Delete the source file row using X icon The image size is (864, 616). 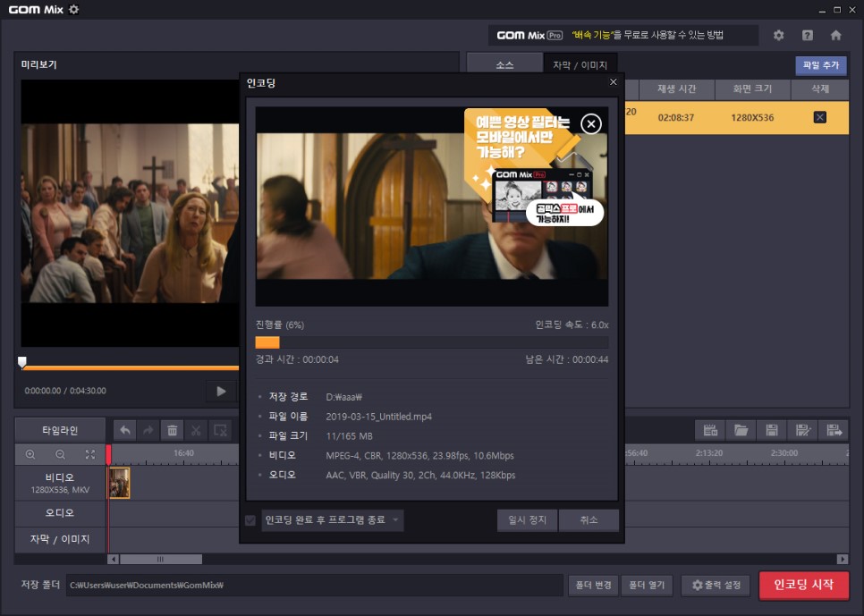pos(819,117)
